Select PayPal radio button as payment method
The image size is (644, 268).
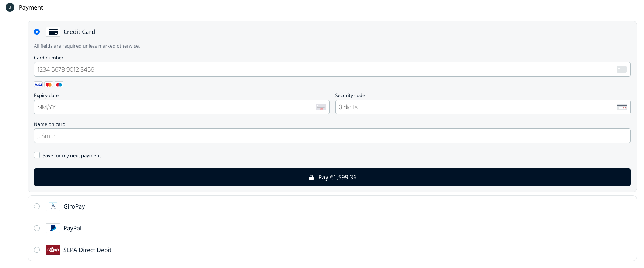pos(37,228)
